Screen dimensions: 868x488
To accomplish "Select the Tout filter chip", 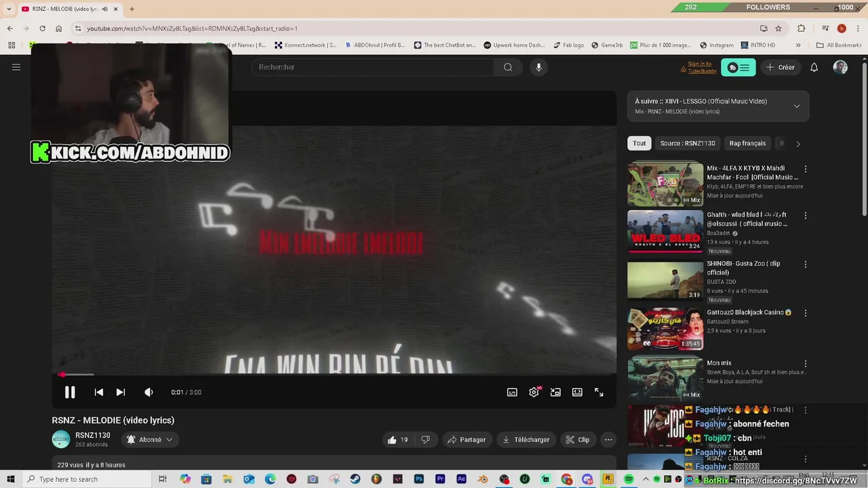I will 639,143.
